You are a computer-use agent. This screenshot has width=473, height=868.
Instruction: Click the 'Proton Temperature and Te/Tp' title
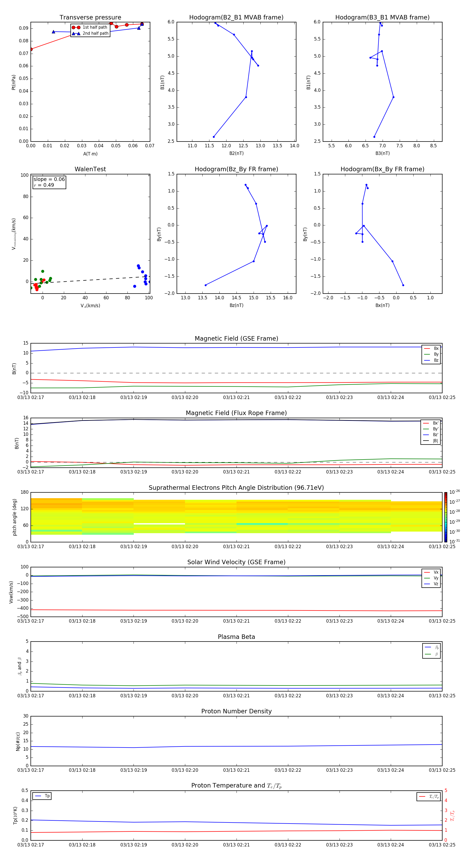tap(236, 786)
